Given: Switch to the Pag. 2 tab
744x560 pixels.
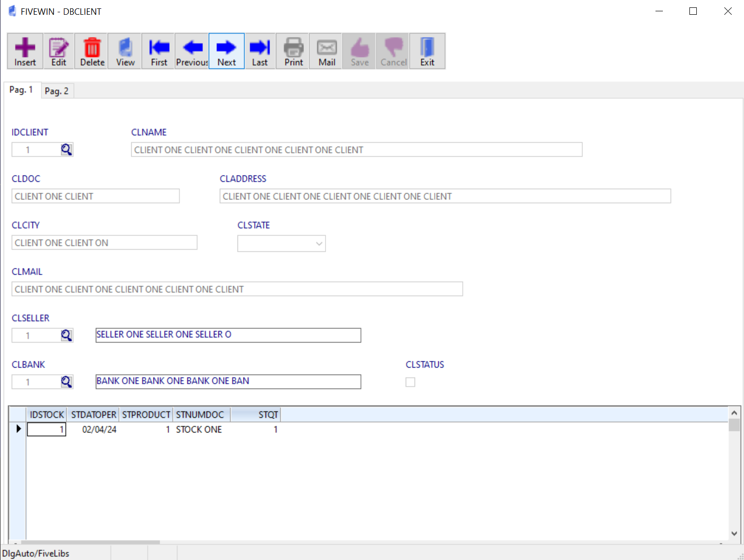Looking at the screenshot, I should (x=57, y=91).
